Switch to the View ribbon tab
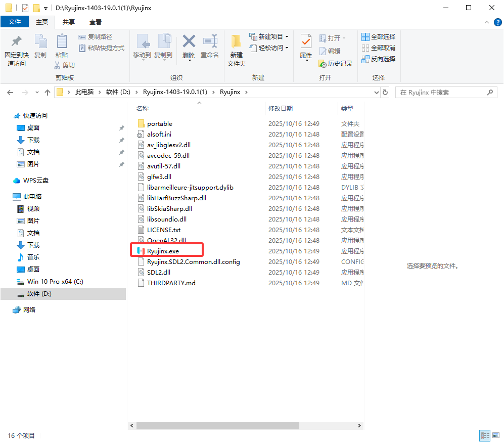Screen dimensions: 504x442 click(95, 22)
